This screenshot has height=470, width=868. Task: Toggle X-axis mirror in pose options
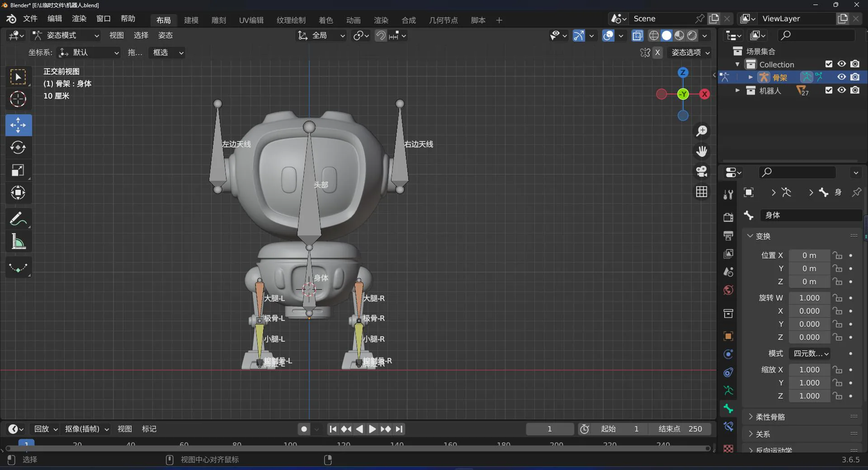pyautogui.click(x=658, y=52)
